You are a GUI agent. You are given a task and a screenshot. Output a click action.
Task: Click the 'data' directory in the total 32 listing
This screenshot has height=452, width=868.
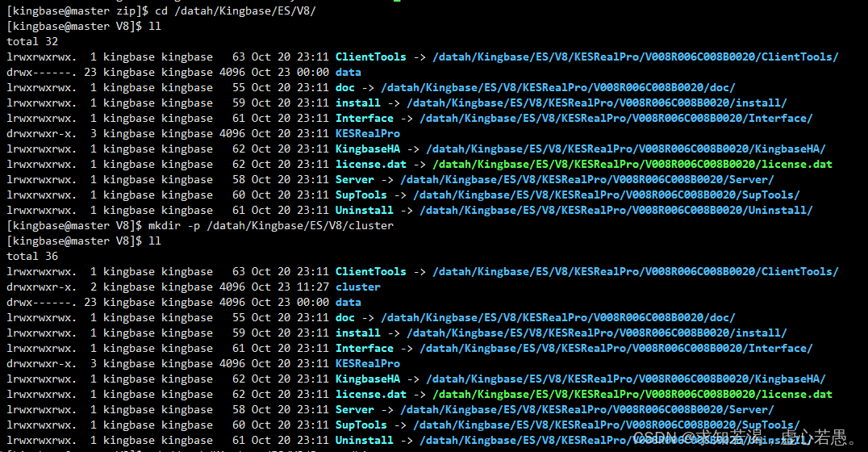(348, 73)
